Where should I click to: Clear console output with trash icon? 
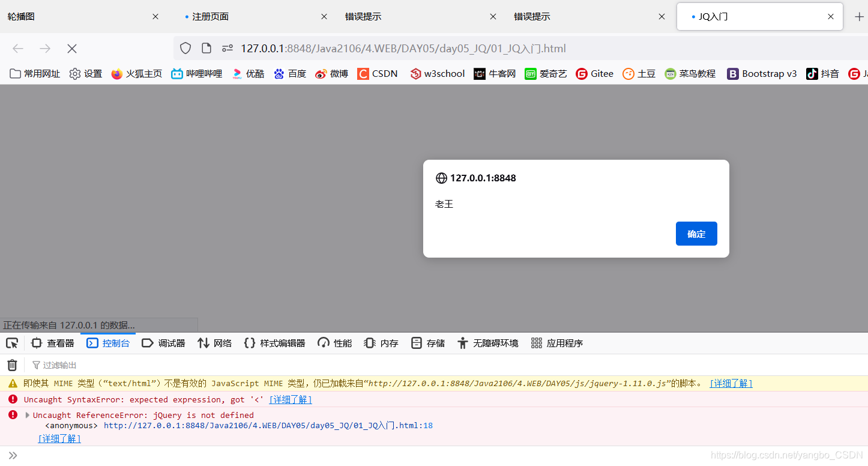tap(12, 365)
